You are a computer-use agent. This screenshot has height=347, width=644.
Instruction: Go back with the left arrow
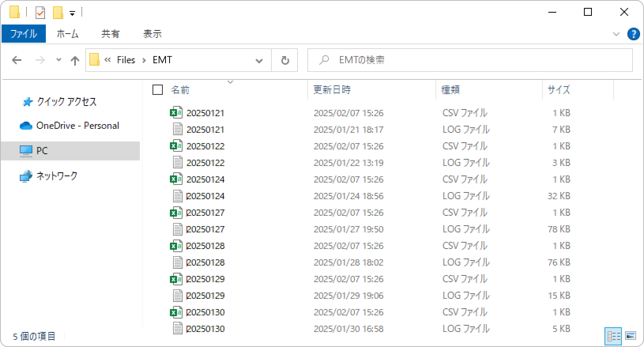point(17,60)
